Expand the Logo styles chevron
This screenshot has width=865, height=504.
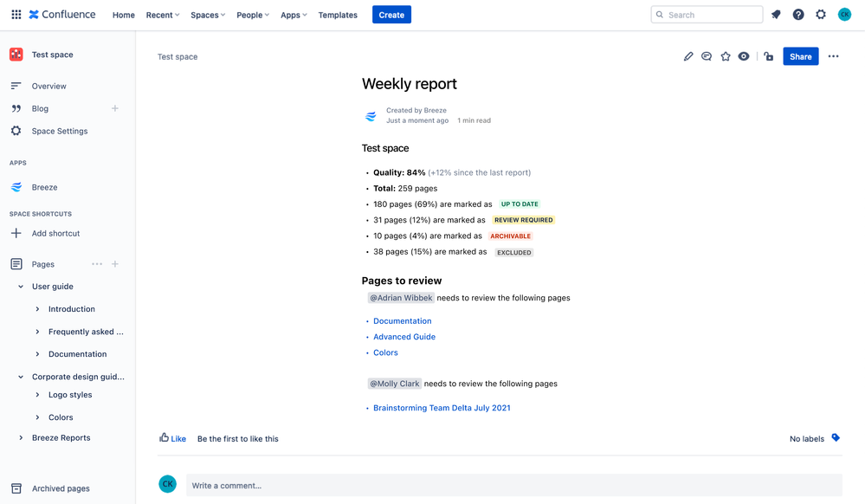pos(37,395)
